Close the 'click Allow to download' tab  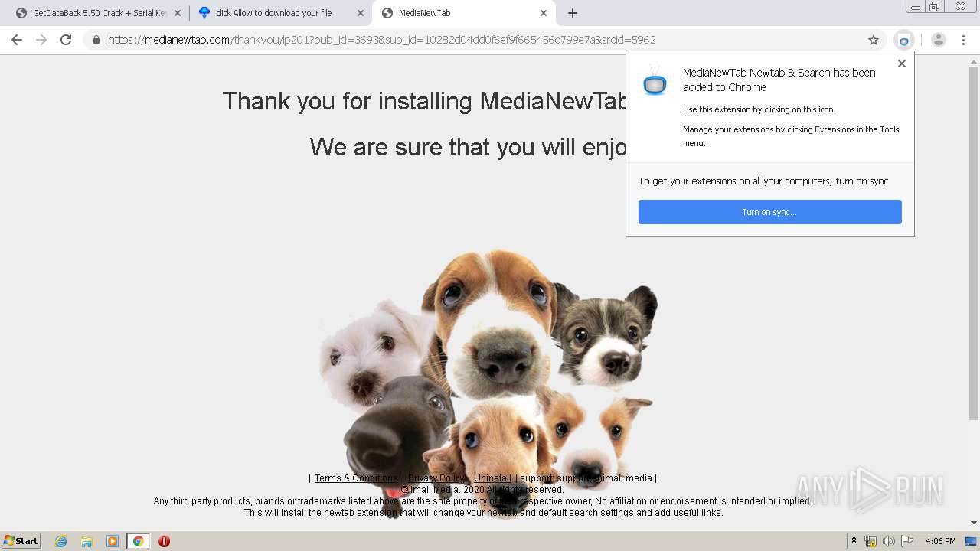pyautogui.click(x=361, y=13)
